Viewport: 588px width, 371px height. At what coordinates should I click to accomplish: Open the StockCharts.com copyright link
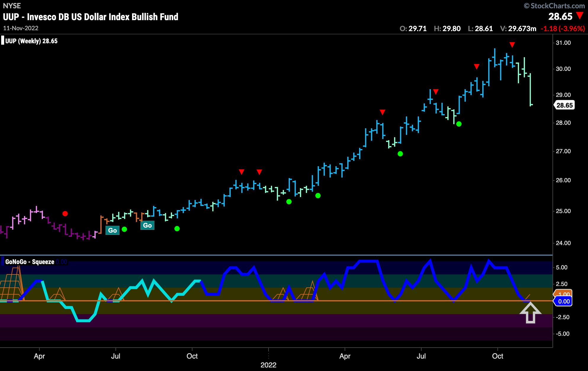555,6
